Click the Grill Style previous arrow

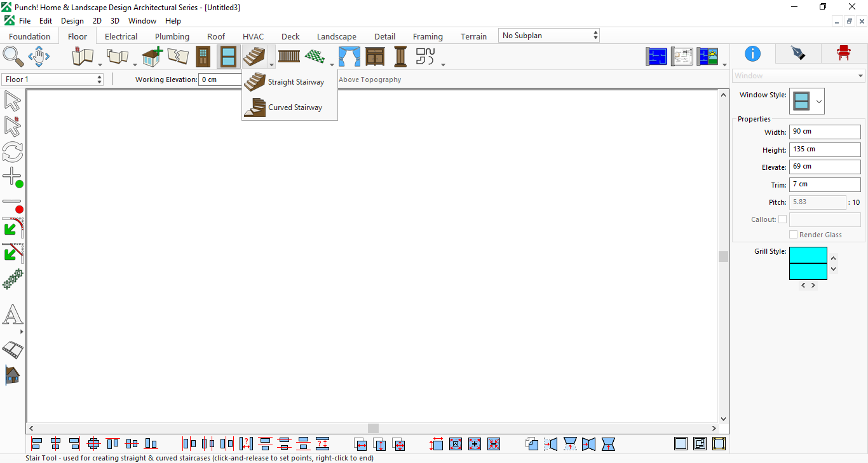coord(803,286)
